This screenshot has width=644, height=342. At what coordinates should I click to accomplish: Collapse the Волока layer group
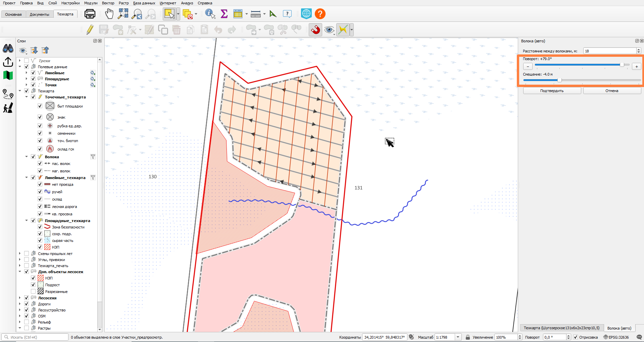point(27,157)
